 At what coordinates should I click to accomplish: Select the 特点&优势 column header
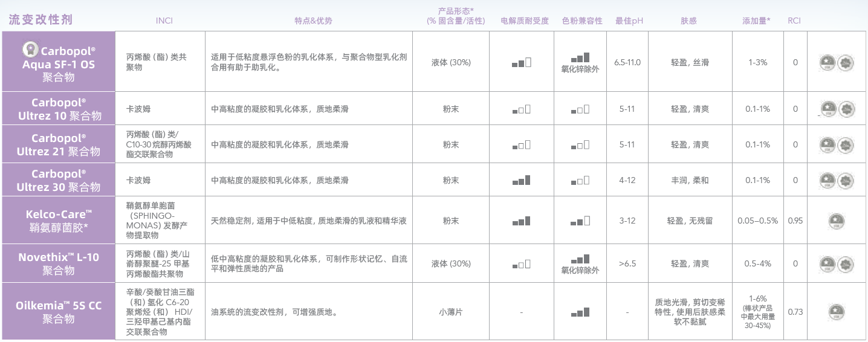[313, 21]
